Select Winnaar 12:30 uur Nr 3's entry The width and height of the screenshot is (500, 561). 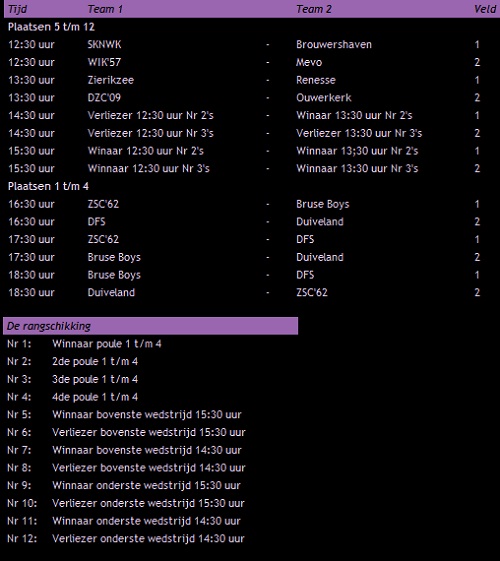tap(148, 169)
